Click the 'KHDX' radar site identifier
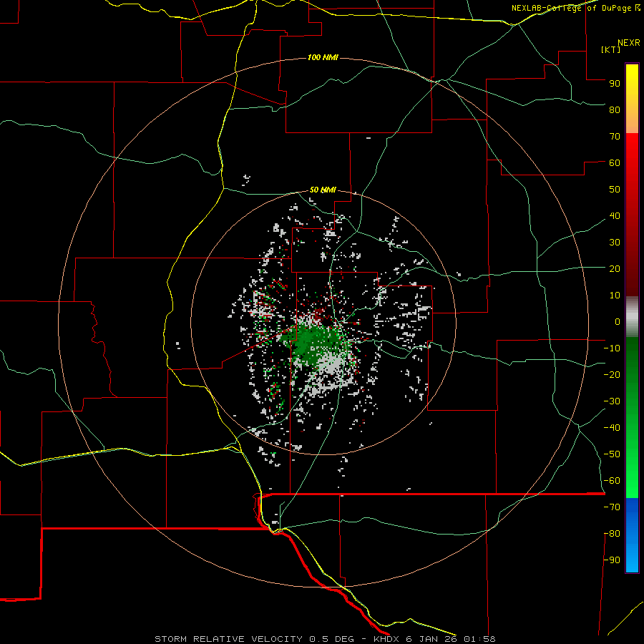This screenshot has height=644, width=644. point(386,639)
